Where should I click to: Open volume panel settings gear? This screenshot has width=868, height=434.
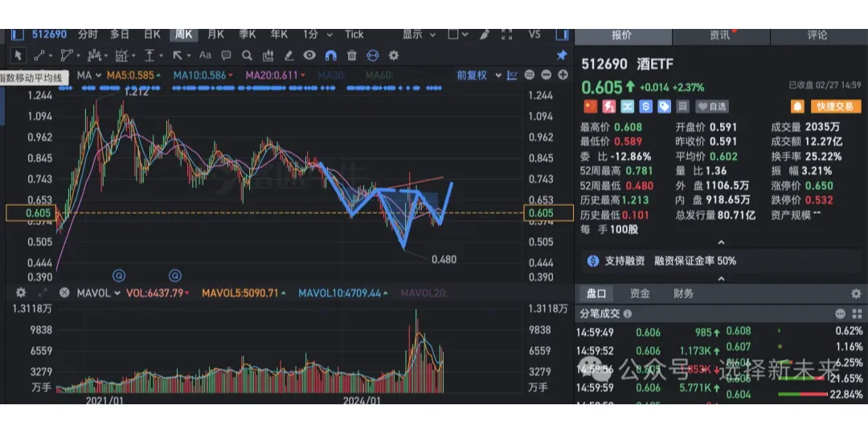(21, 293)
